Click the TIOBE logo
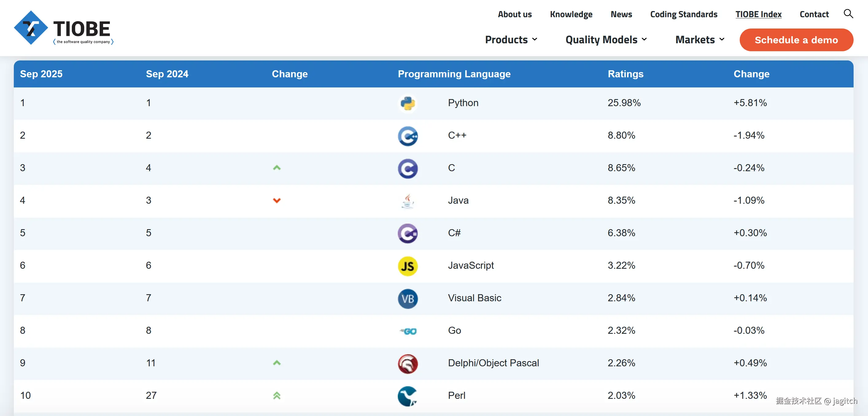 (64, 28)
